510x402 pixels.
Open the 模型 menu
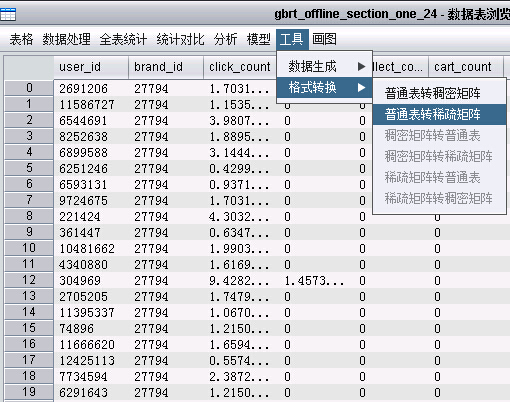pyautogui.click(x=258, y=39)
